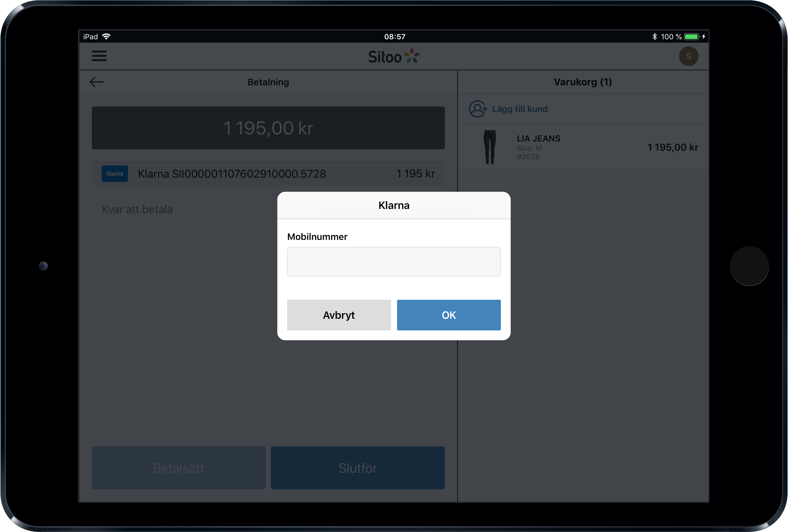Image resolution: width=788 pixels, height=532 pixels.
Task: Click the add customer icon
Action: (x=478, y=109)
